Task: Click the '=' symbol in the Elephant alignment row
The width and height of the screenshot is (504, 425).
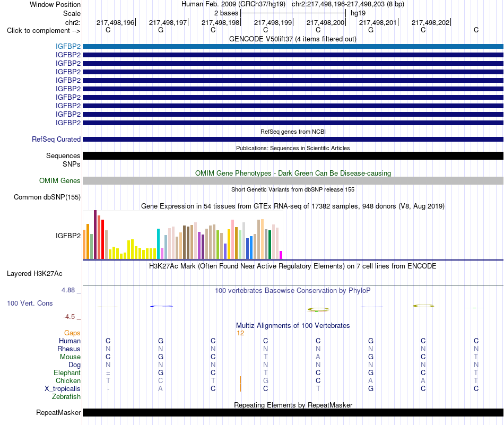Action: pyautogui.click(x=108, y=373)
